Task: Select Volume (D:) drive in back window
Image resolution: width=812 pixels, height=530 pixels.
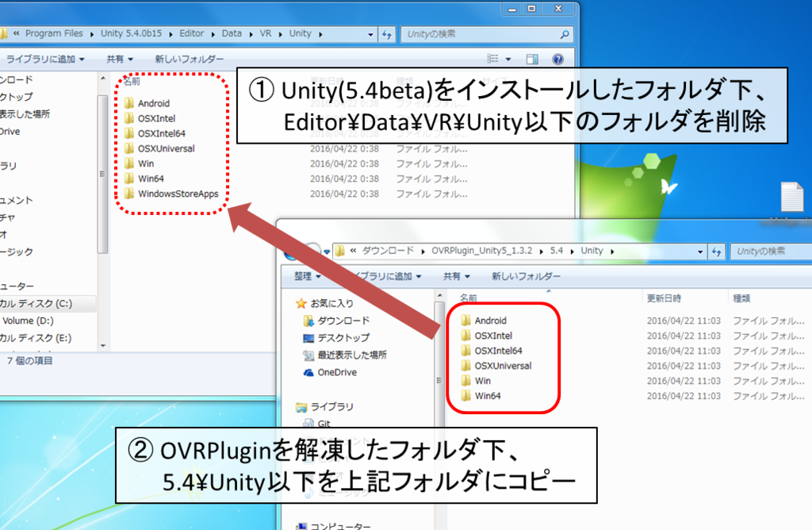Action: click(28, 321)
